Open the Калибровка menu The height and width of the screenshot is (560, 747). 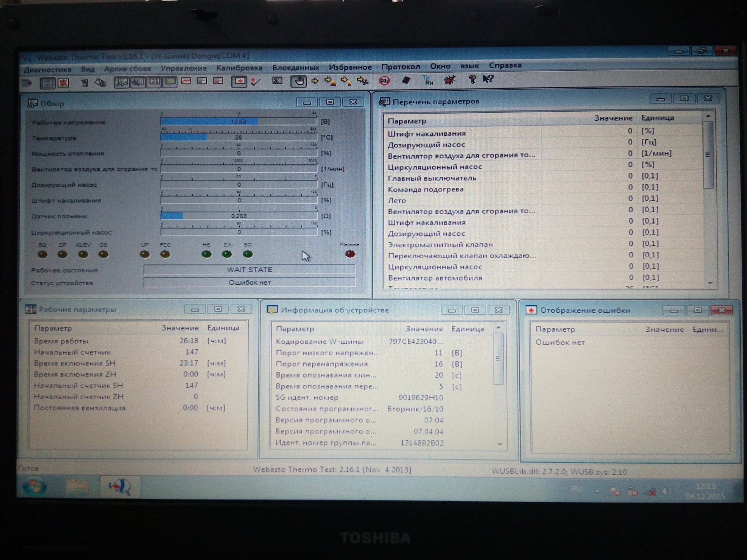(x=239, y=68)
